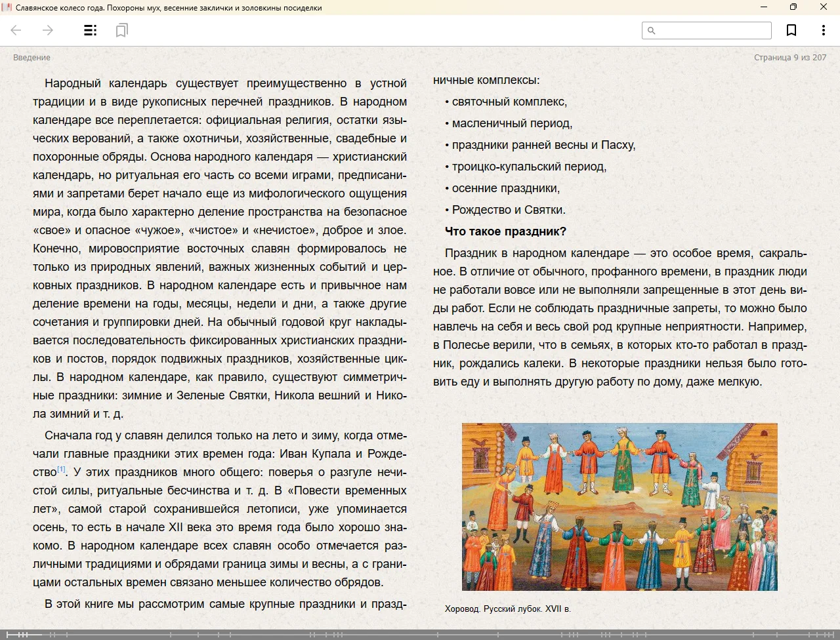Close the book reader window

coord(824,7)
